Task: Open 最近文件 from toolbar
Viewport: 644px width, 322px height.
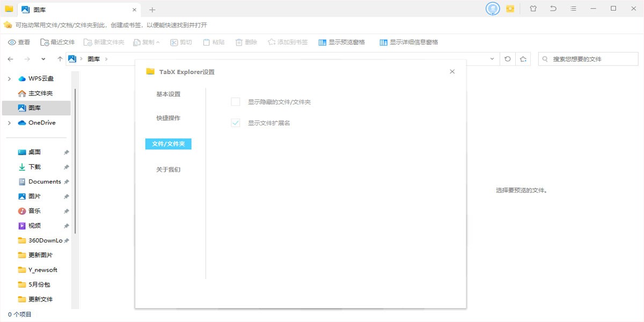Action: (57, 42)
